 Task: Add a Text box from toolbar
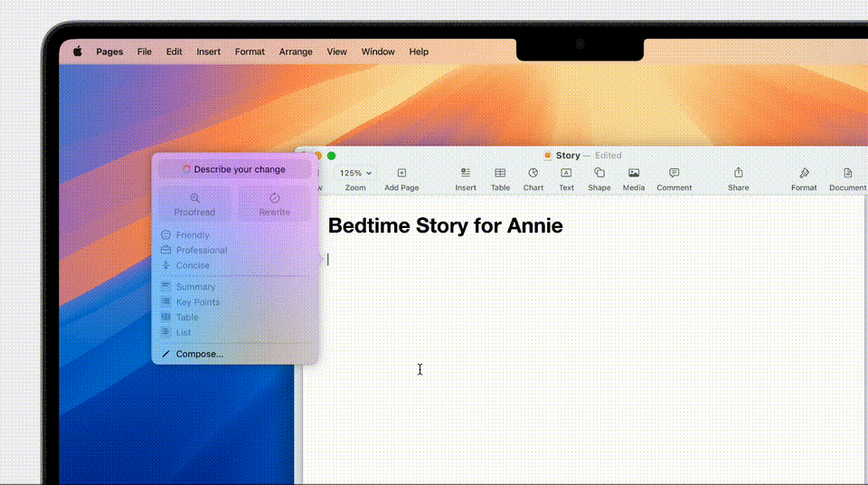(566, 173)
